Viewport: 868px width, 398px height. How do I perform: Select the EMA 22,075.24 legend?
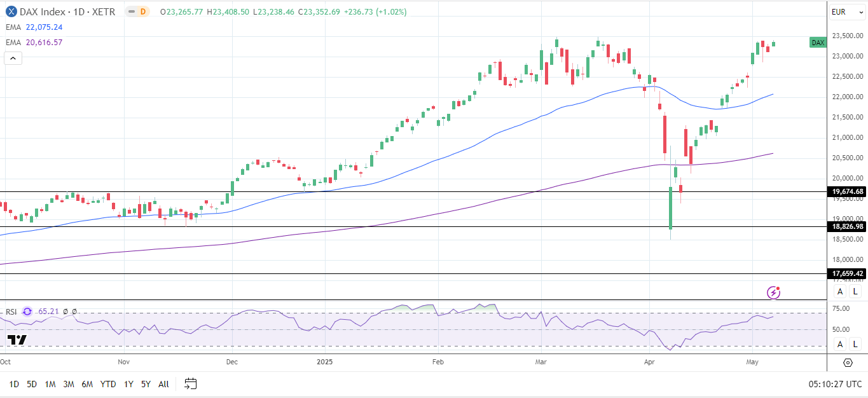point(35,27)
